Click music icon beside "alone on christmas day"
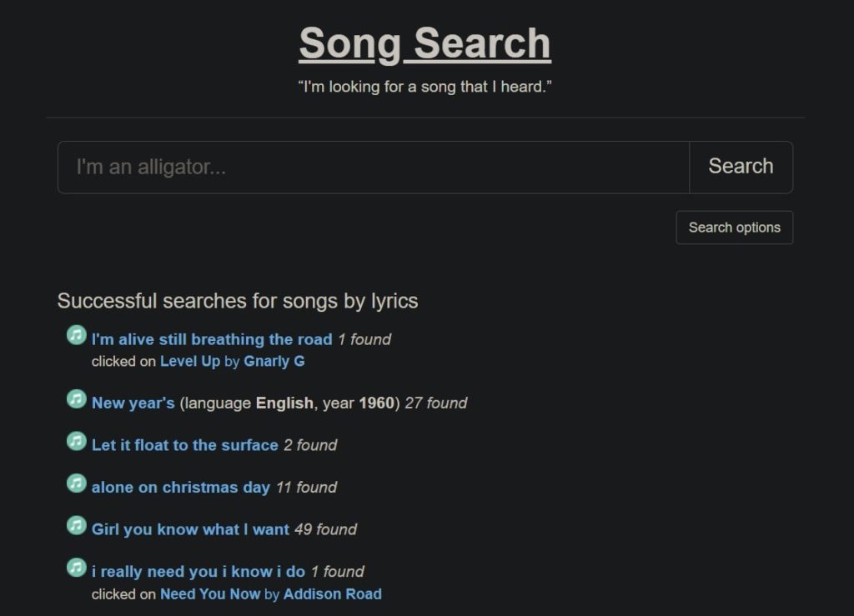The height and width of the screenshot is (616, 854). click(76, 483)
